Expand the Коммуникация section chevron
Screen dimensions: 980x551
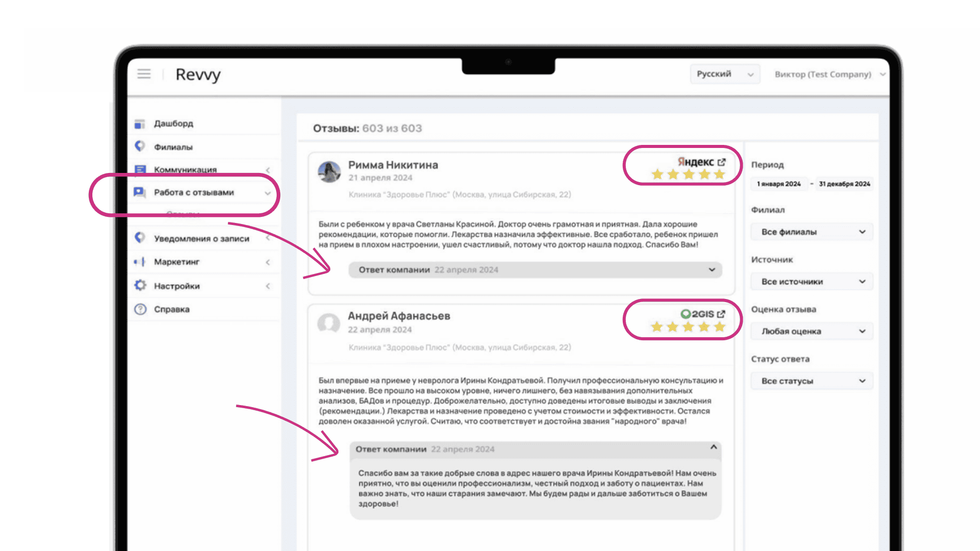click(x=268, y=170)
